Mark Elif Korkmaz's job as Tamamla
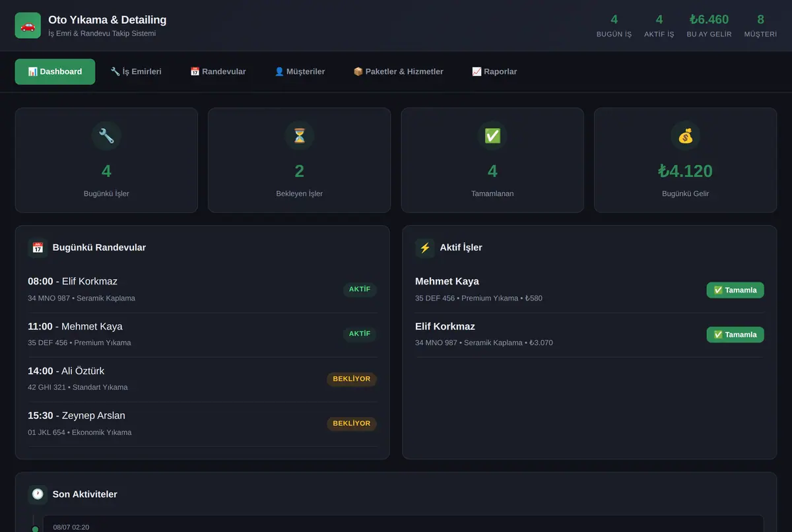Image resolution: width=792 pixels, height=532 pixels. point(735,335)
